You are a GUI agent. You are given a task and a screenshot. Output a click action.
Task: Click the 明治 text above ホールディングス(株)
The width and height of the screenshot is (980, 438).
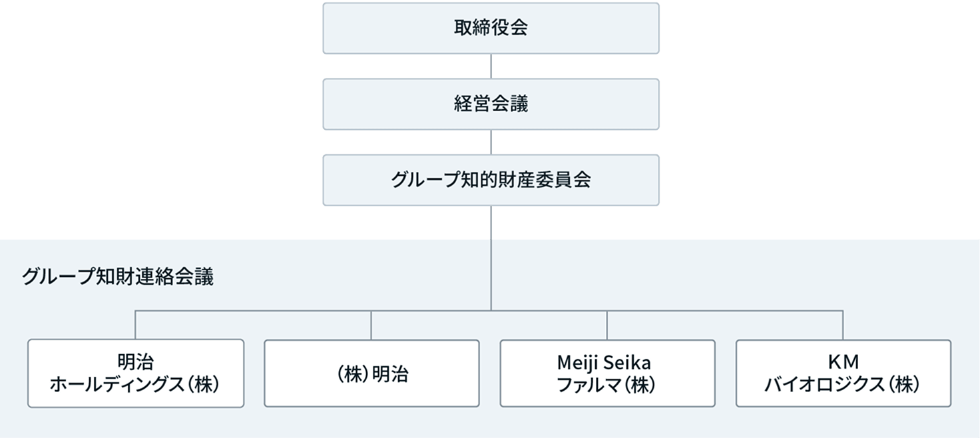tap(135, 363)
